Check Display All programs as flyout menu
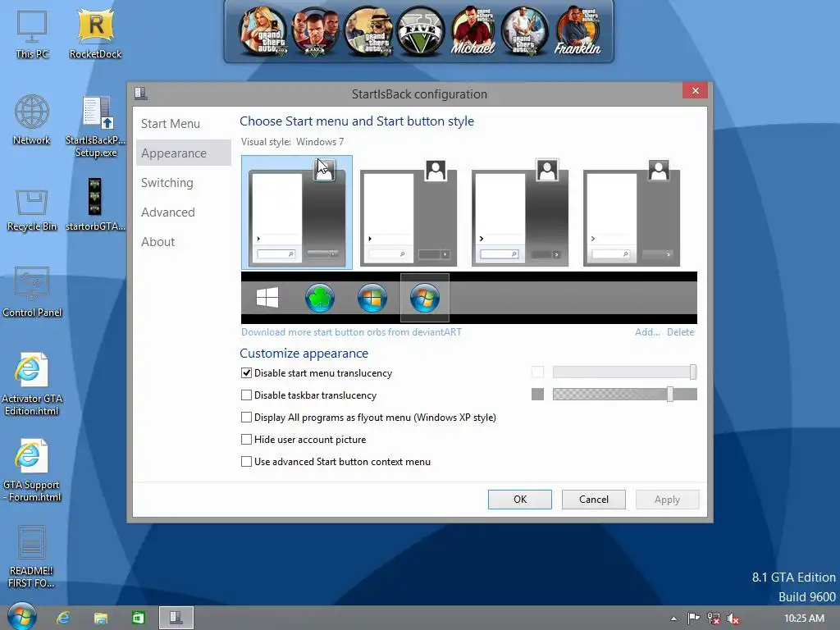This screenshot has width=840, height=630. coord(246,418)
